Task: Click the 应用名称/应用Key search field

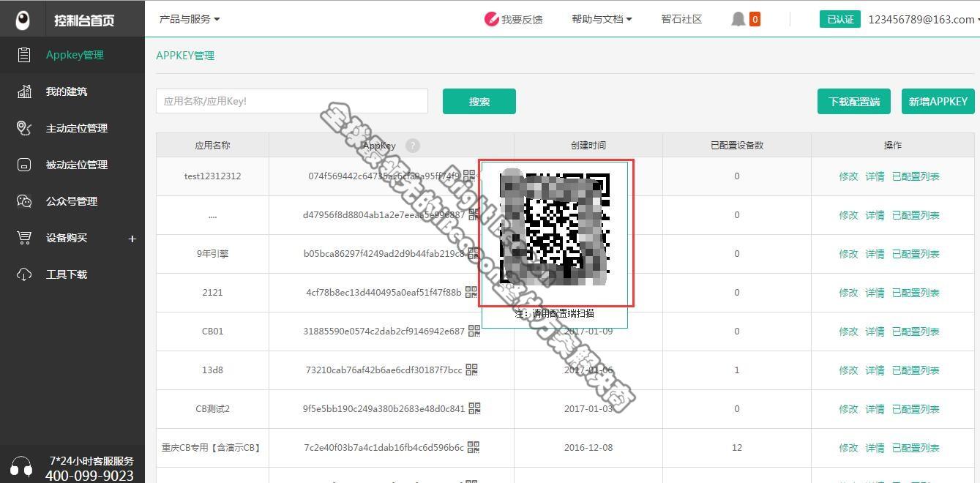Action: tap(292, 101)
